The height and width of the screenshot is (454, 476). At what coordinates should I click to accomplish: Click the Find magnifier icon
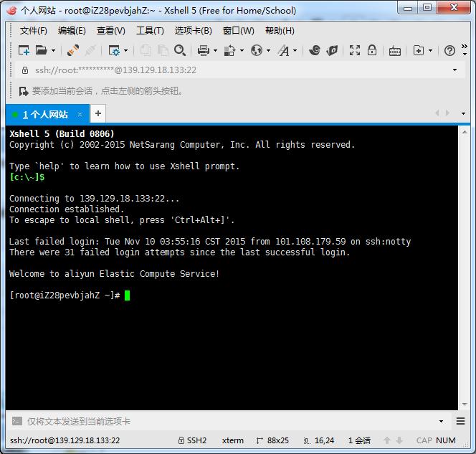click(180, 50)
